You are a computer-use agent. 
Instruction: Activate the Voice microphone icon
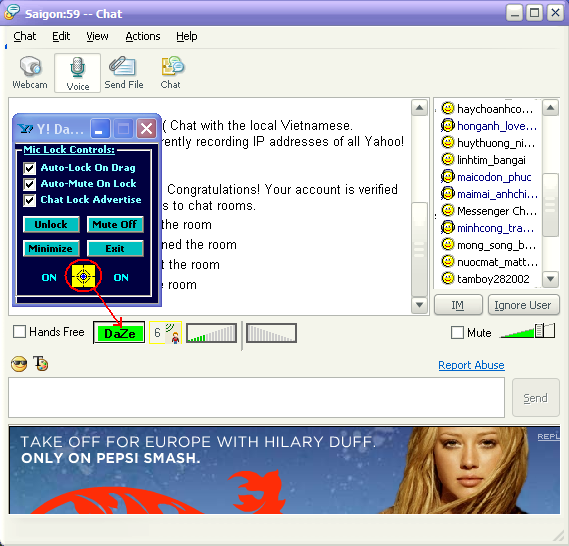pos(77,67)
